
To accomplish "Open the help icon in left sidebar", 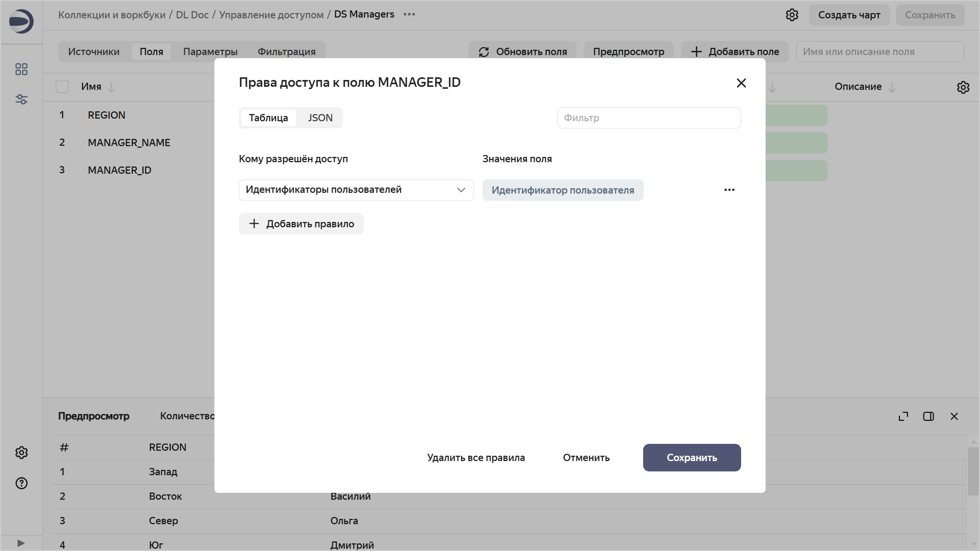I will 21,483.
